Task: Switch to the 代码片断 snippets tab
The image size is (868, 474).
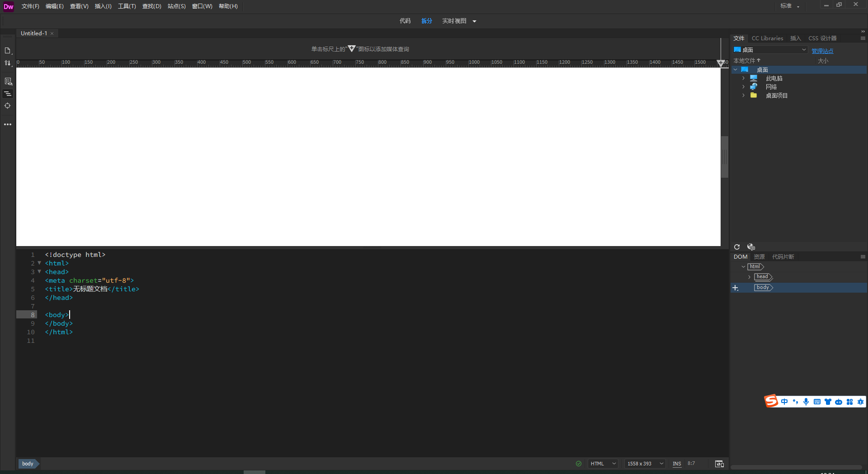Action: coord(783,257)
